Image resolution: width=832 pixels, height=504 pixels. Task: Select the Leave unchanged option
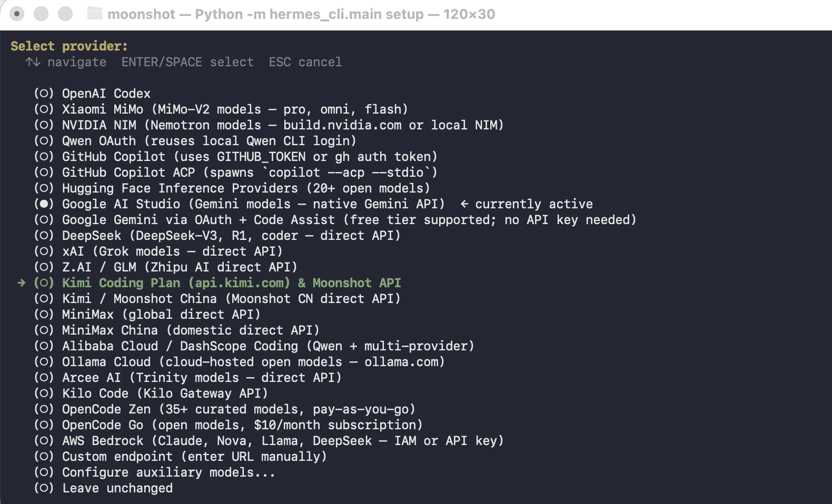[44, 488]
